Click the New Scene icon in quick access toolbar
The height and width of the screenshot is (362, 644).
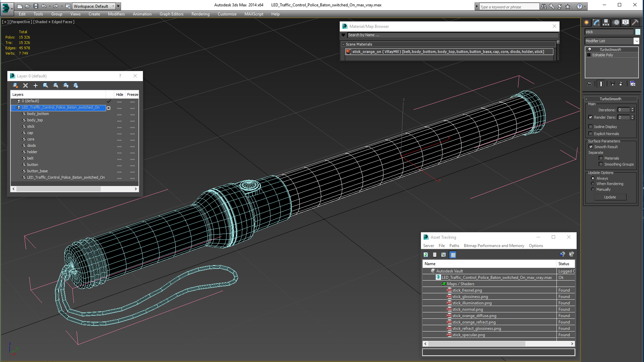[19, 6]
